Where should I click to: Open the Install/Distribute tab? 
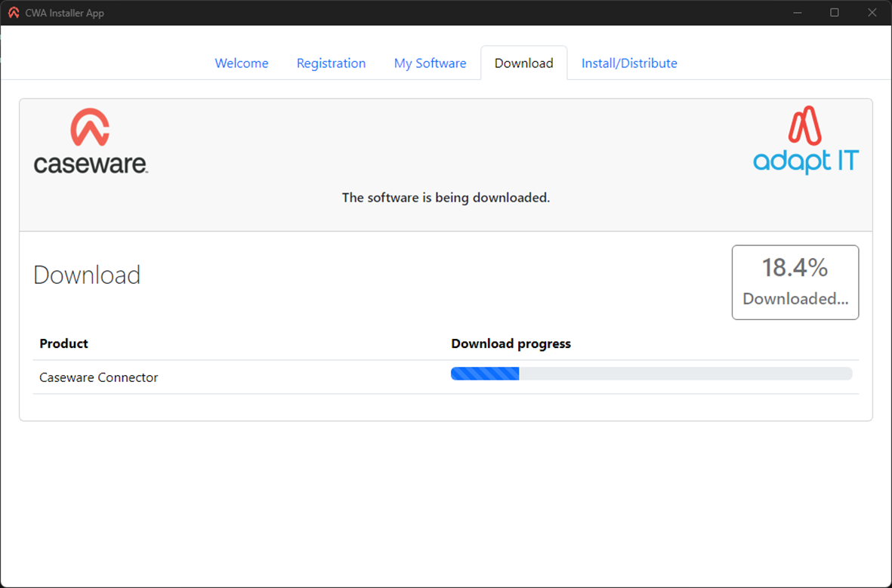point(629,63)
